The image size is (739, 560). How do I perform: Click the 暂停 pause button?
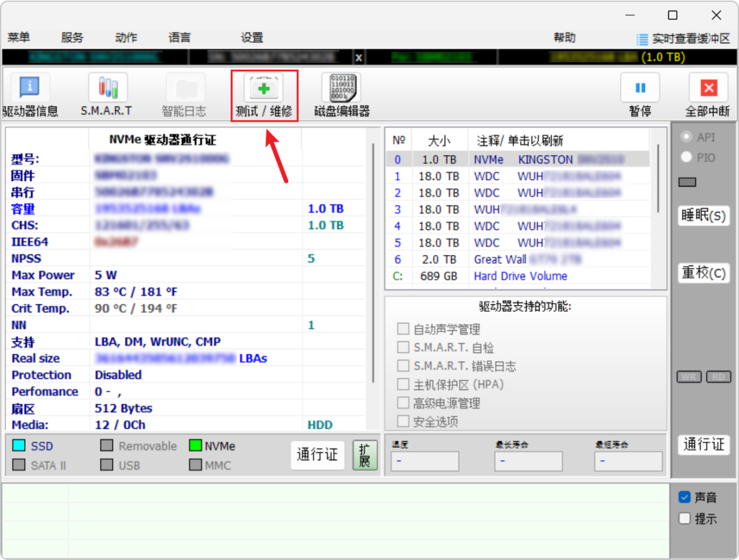[x=640, y=95]
